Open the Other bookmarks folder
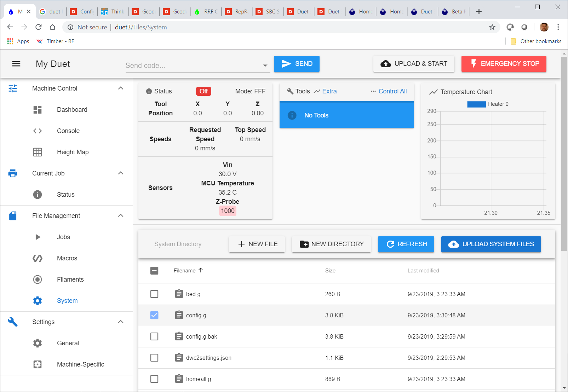Screen dimensions: 568x392 (x=536, y=41)
